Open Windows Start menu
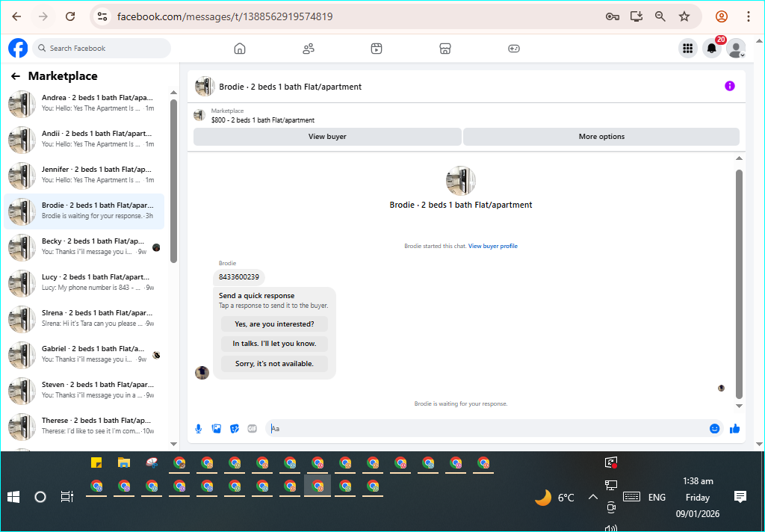Screen dimensions: 765x532 click(13, 497)
